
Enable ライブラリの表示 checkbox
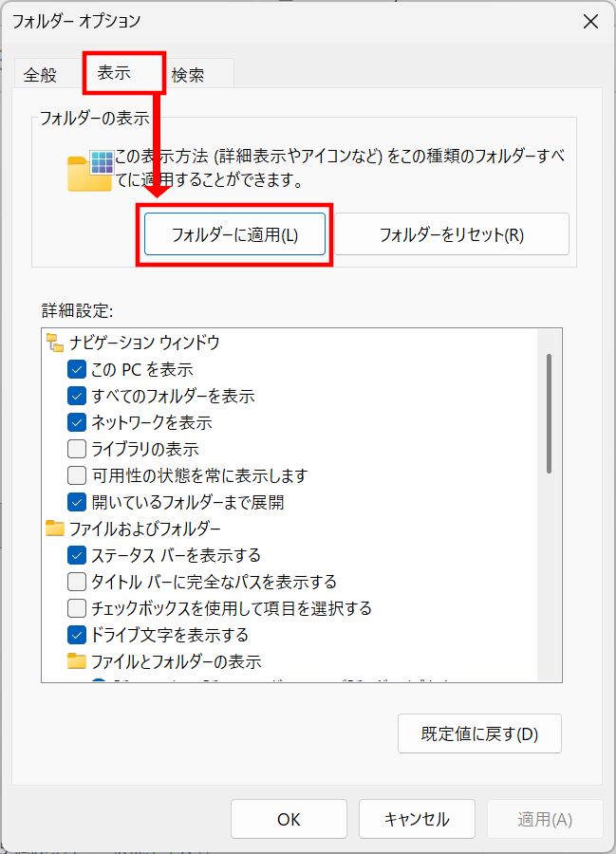(x=77, y=449)
